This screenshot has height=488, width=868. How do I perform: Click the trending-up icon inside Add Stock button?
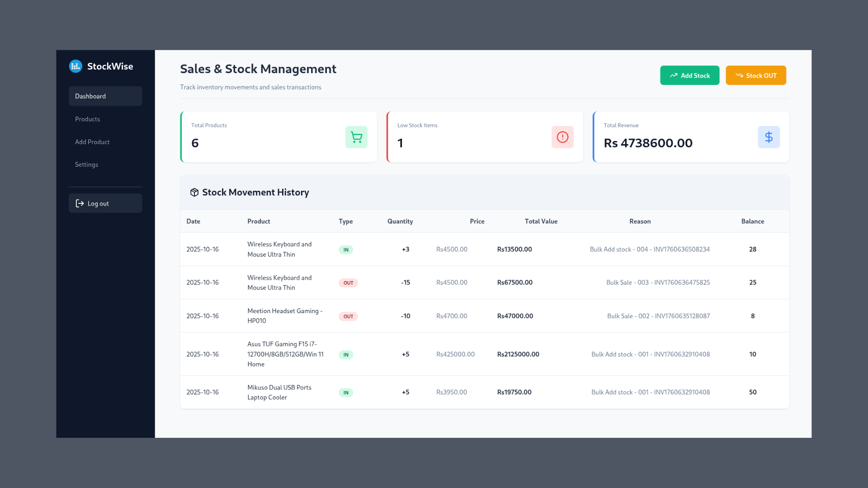click(674, 75)
